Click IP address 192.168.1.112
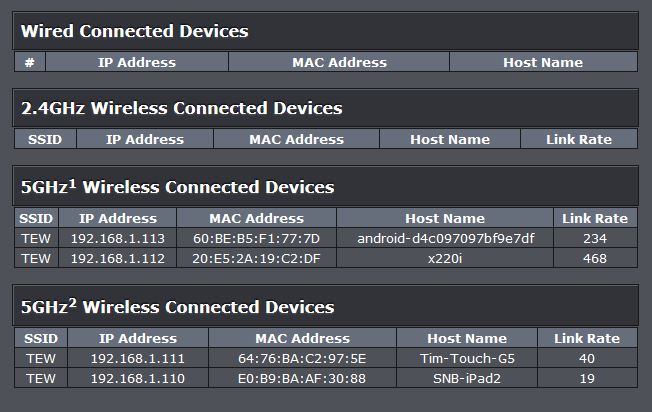 point(118,259)
